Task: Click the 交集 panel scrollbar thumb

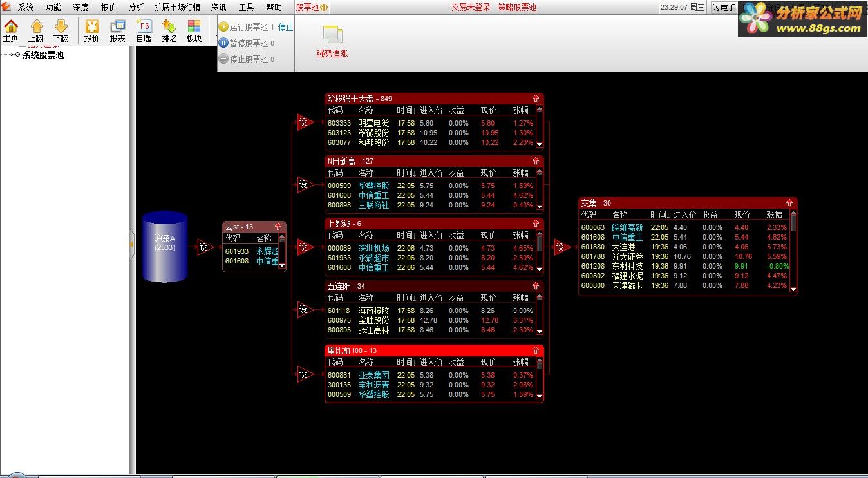Action: 793,222
